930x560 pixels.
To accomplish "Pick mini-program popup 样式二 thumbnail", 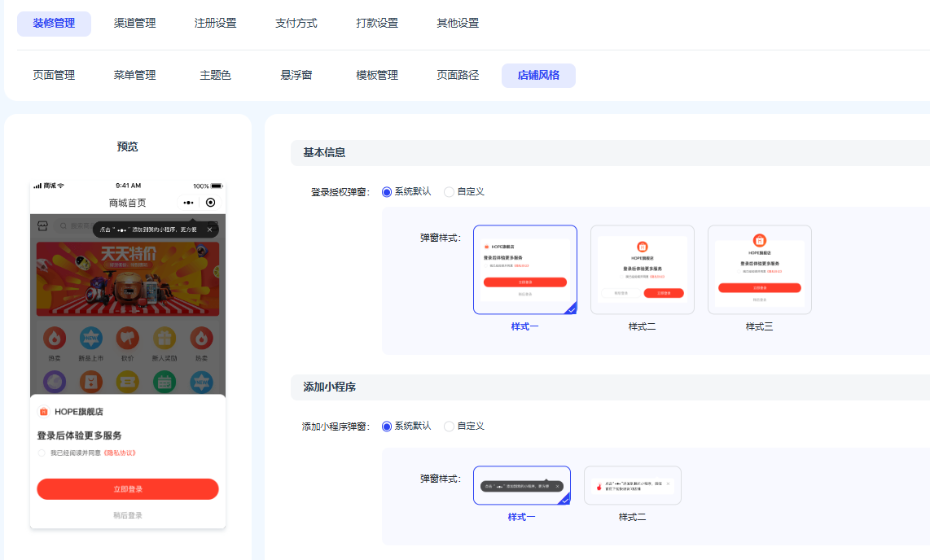I will [632, 485].
